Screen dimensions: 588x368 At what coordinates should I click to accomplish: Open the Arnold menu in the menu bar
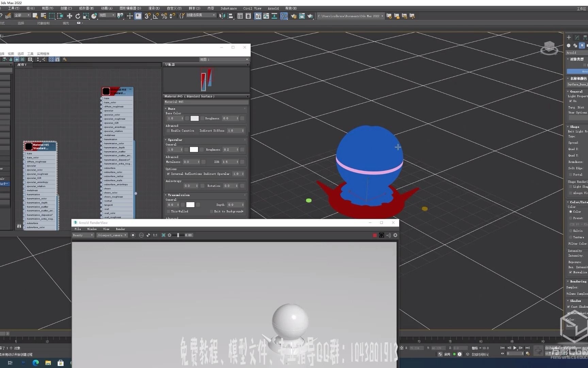tap(273, 8)
